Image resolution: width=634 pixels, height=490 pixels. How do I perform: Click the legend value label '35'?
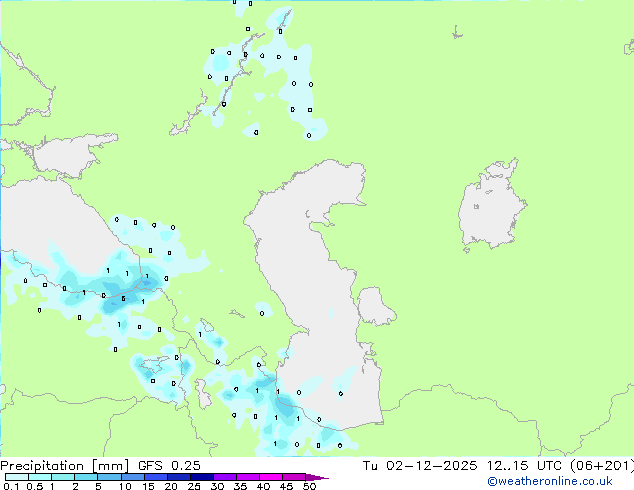pyautogui.click(x=240, y=486)
